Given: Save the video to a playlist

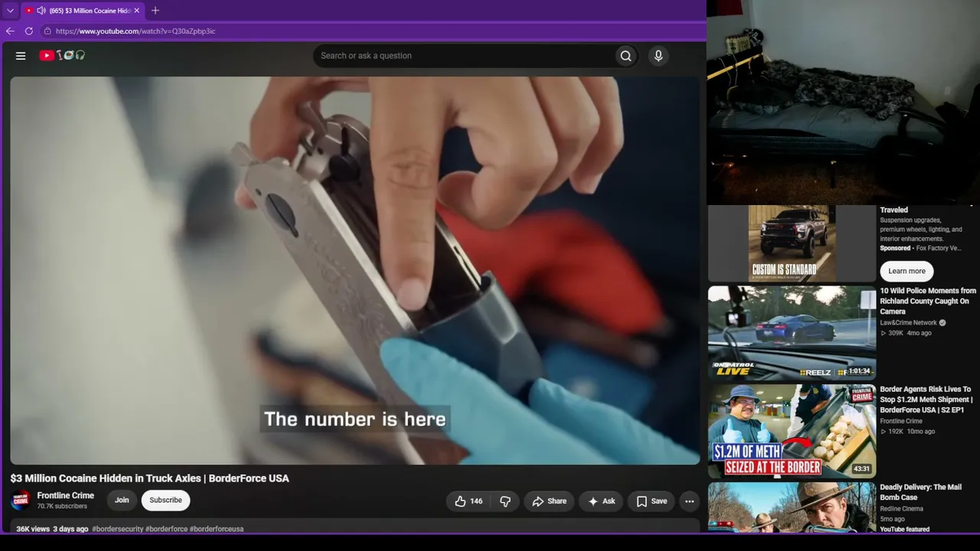Looking at the screenshot, I should point(652,501).
